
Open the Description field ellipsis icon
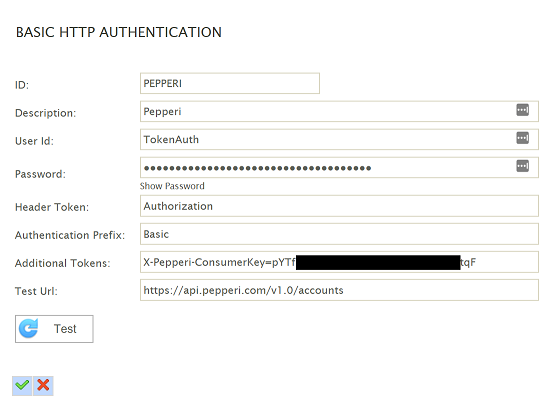click(522, 110)
